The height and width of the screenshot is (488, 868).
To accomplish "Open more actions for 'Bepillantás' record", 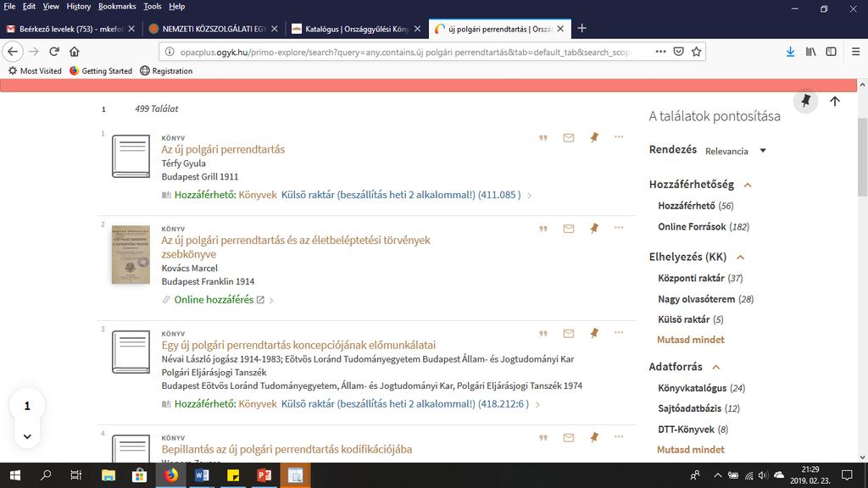I will pyautogui.click(x=618, y=436).
